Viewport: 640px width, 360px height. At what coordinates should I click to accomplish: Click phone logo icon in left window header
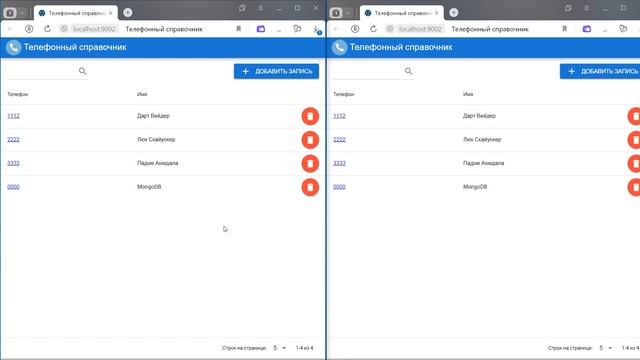pyautogui.click(x=13, y=47)
